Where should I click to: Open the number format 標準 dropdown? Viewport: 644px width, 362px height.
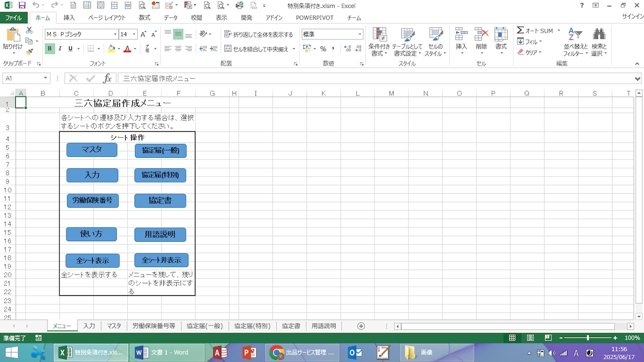point(360,34)
